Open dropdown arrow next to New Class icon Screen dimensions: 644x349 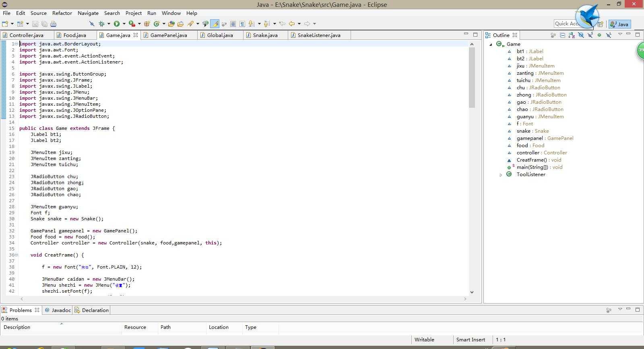click(164, 24)
